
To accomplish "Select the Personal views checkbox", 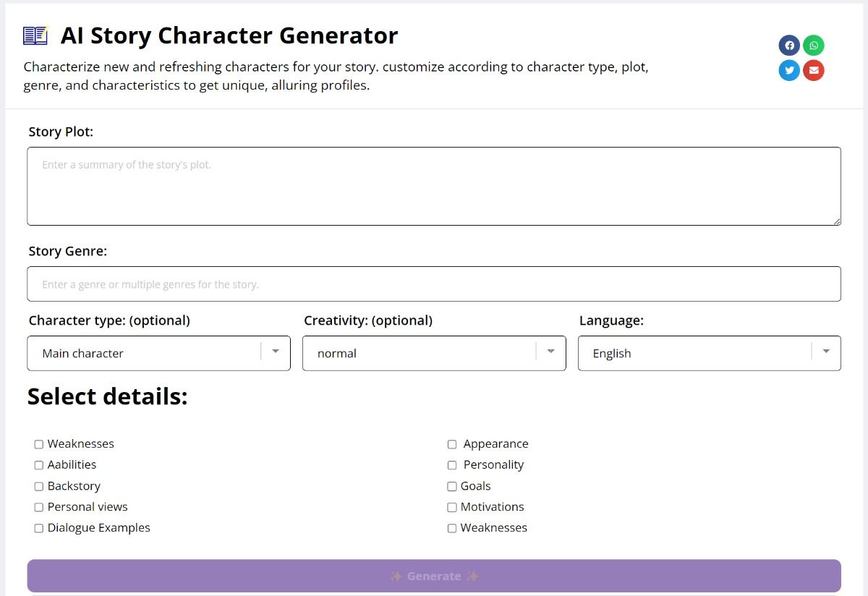I will pos(38,507).
